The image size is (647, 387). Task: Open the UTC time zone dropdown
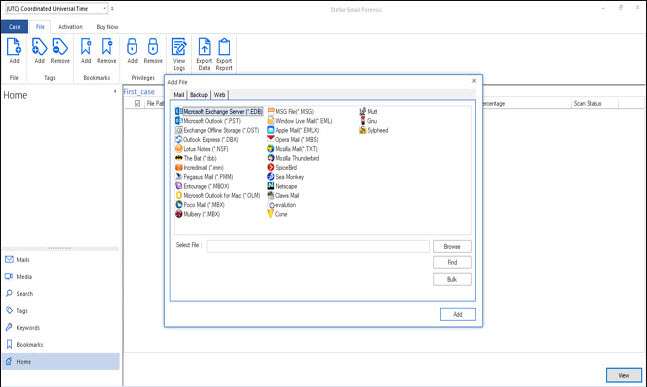point(105,8)
